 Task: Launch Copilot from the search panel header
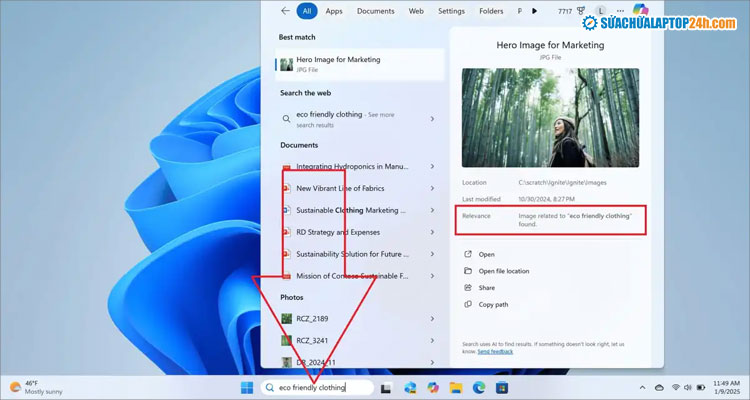click(640, 10)
